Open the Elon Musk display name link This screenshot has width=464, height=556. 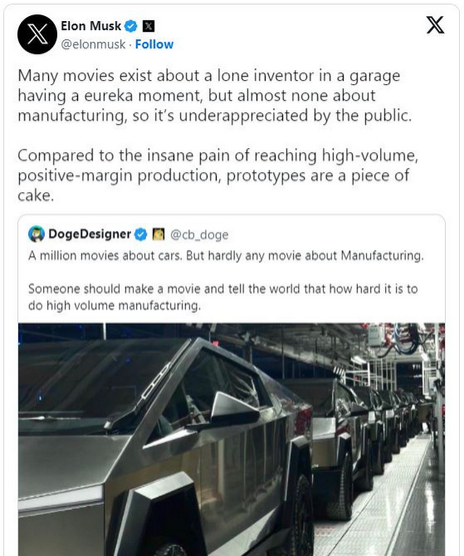pyautogui.click(x=91, y=26)
